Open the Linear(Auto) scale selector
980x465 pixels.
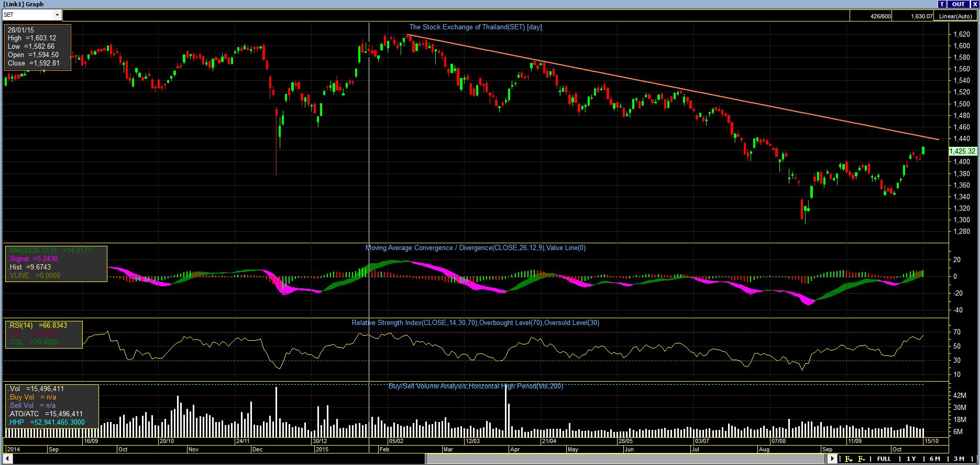(955, 16)
